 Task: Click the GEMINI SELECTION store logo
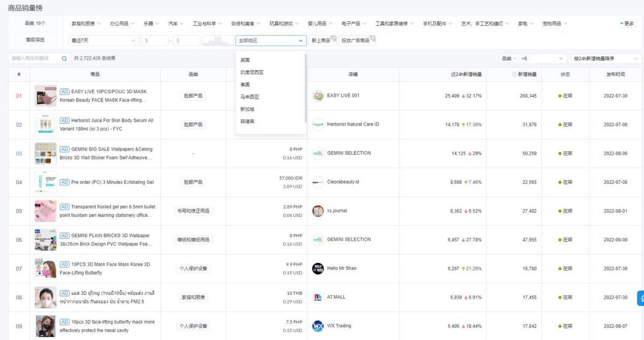(x=317, y=153)
